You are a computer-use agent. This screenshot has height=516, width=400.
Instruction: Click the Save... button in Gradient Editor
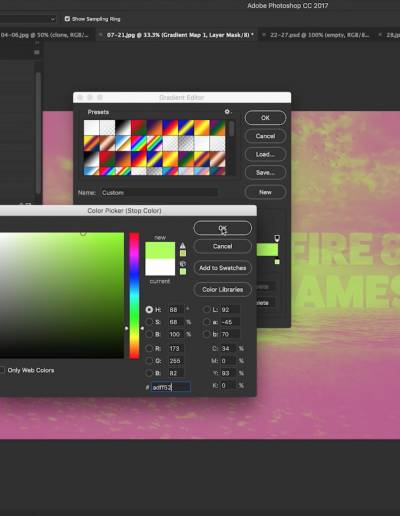[x=265, y=172]
